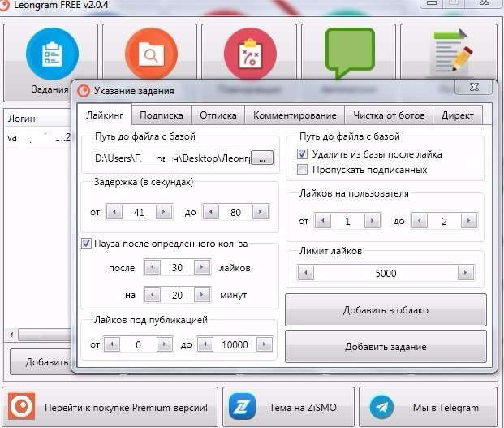Viewport: 504px width, 428px height.
Task: Click the 5000 likes limit field
Action: (386, 273)
